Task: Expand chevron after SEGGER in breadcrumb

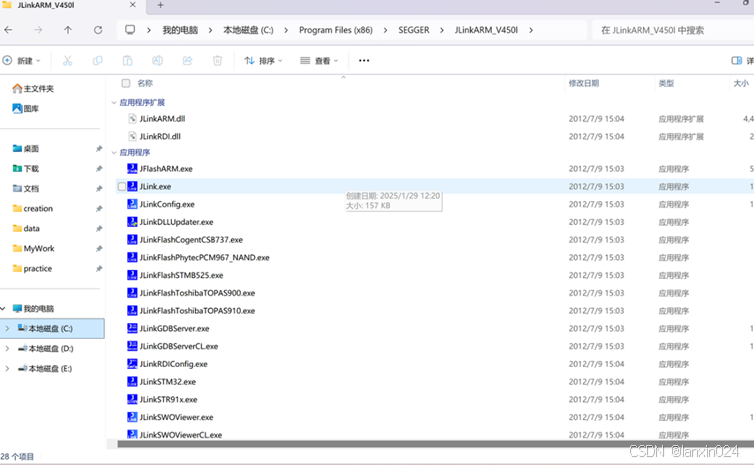Action: (x=442, y=30)
